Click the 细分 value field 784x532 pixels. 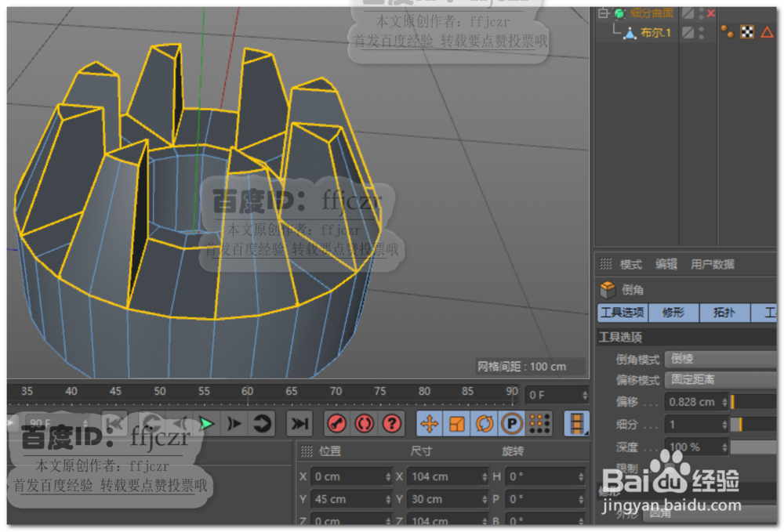(692, 425)
